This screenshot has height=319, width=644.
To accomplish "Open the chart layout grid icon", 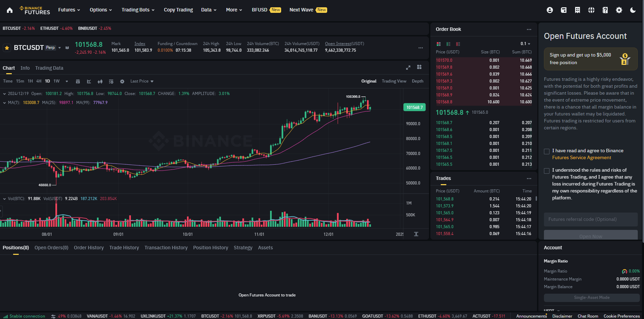I will click(419, 67).
